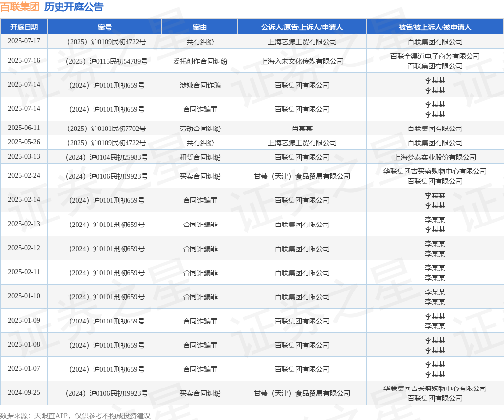
Task: Click the date 2025-02-12
Action: (24, 248)
